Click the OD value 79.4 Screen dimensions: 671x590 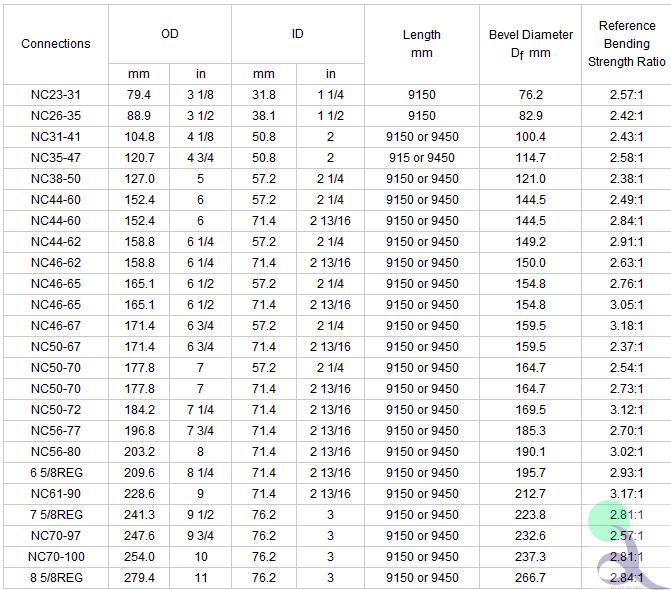click(139, 95)
